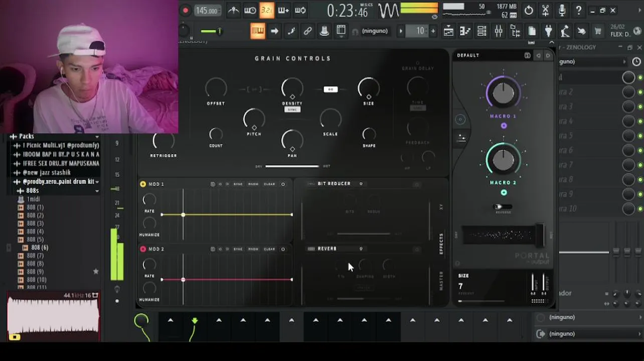Click the arrow before pattern number 10
Image resolution: width=644 pixels, height=361 pixels.
pyautogui.click(x=401, y=31)
